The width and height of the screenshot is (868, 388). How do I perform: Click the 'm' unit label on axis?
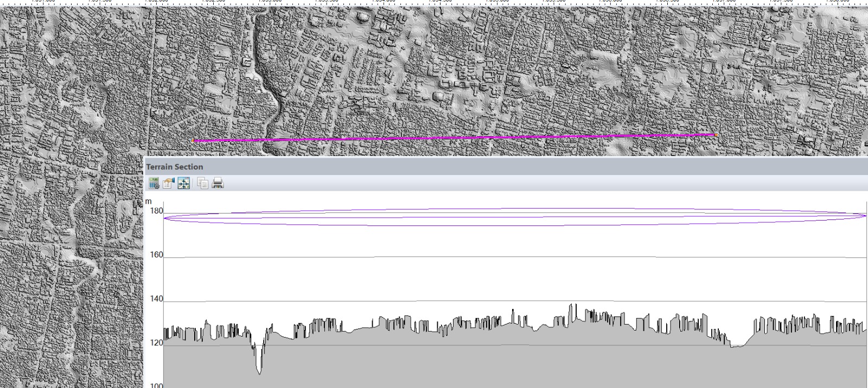coord(149,202)
